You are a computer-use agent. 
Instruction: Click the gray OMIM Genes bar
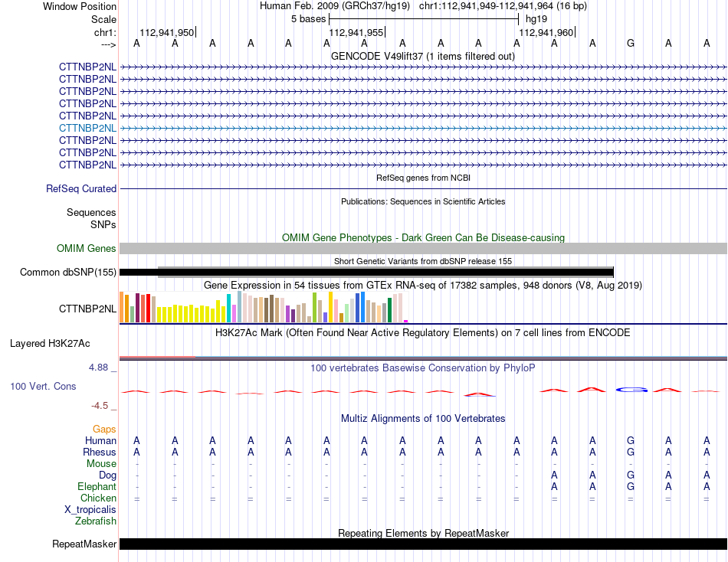click(424, 248)
